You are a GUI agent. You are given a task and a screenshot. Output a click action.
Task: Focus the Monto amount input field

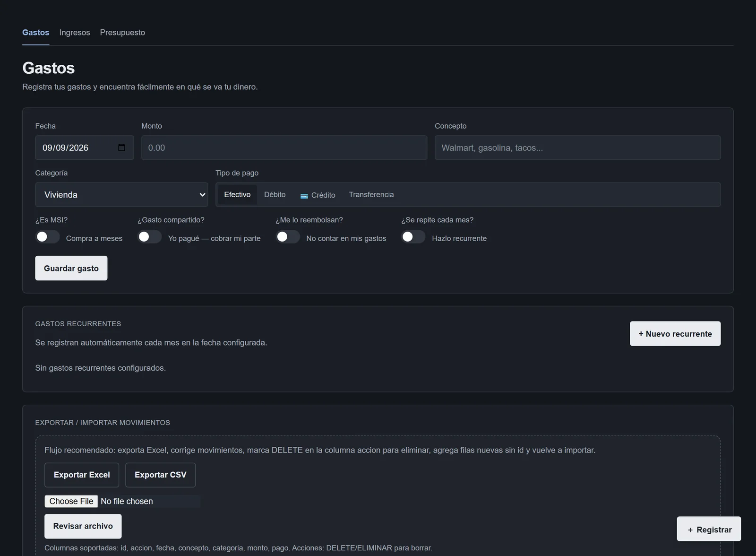click(x=284, y=148)
